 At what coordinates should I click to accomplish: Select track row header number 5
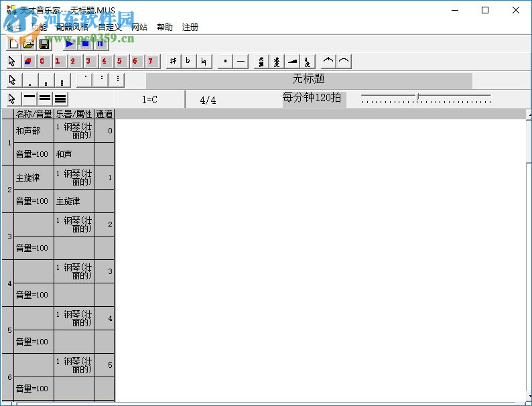(x=8, y=330)
